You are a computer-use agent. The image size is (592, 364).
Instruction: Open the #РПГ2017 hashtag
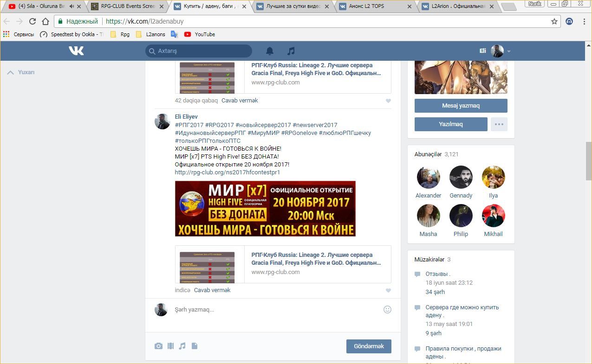189,125
